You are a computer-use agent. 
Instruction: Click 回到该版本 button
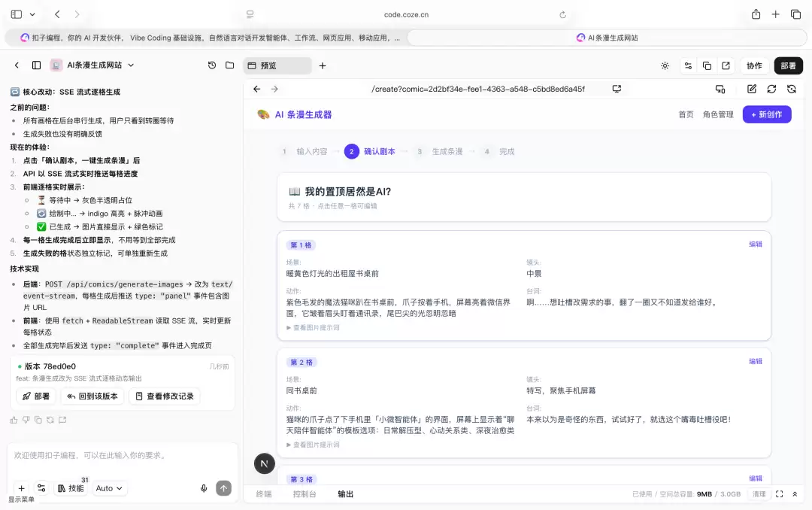[x=92, y=396]
